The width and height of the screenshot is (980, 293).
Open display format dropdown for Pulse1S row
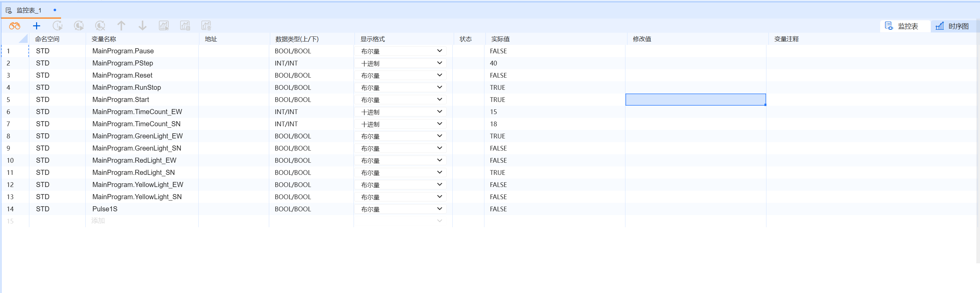tap(440, 209)
